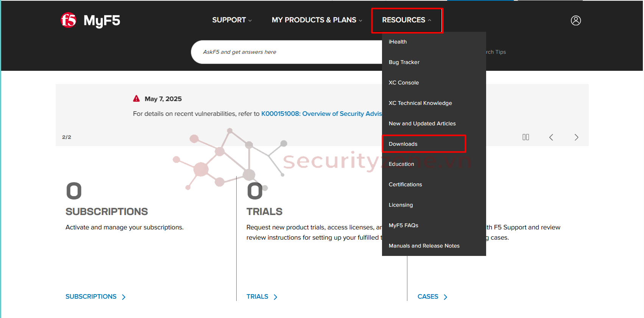The height and width of the screenshot is (318, 644).
Task: Pause the announcement carousel
Action: coord(526,137)
